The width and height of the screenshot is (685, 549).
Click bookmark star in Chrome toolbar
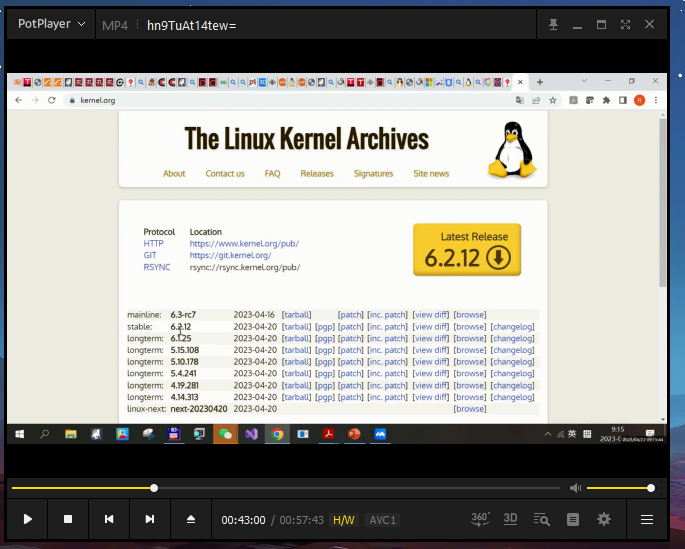(553, 100)
